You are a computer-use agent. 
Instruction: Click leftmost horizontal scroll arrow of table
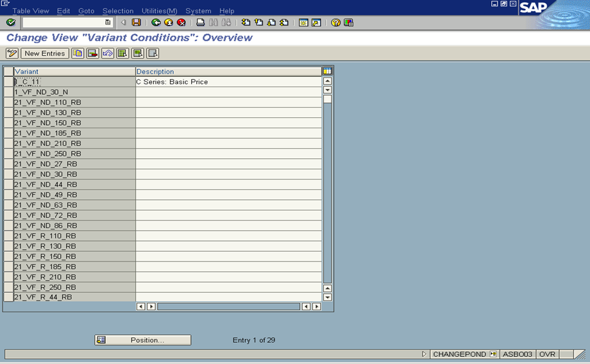140,306
